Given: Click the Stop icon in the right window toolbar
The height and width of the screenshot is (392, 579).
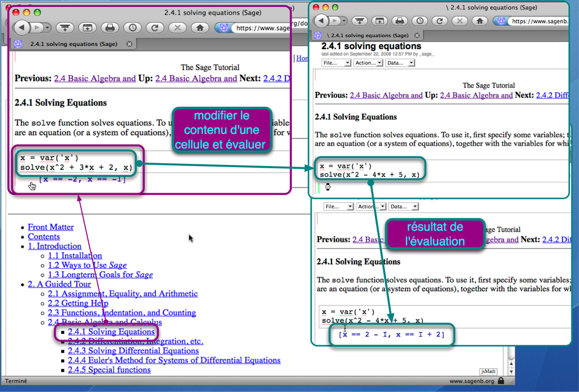Looking at the screenshot, I should click(x=460, y=21).
